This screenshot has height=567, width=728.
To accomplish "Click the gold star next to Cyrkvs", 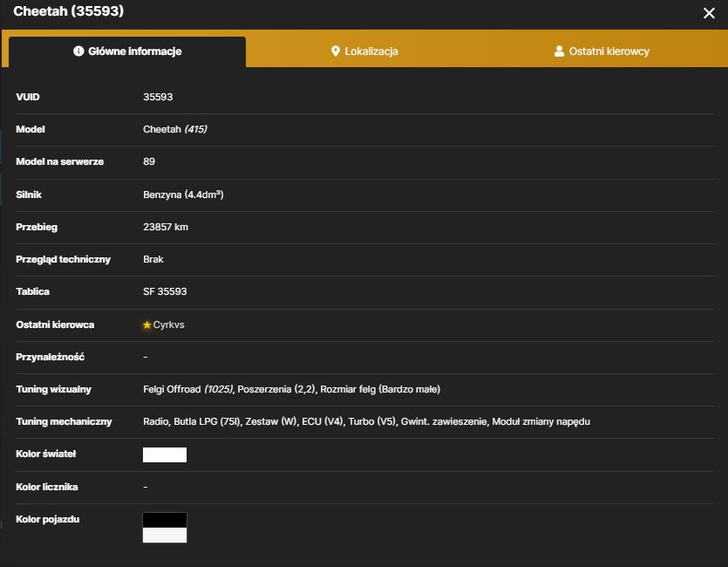I will [147, 324].
